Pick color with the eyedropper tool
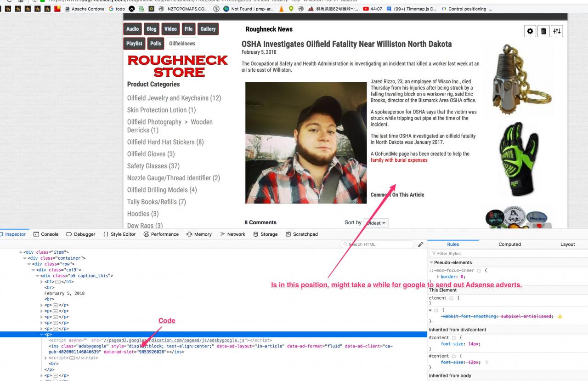This screenshot has width=588, height=381. pos(421,245)
